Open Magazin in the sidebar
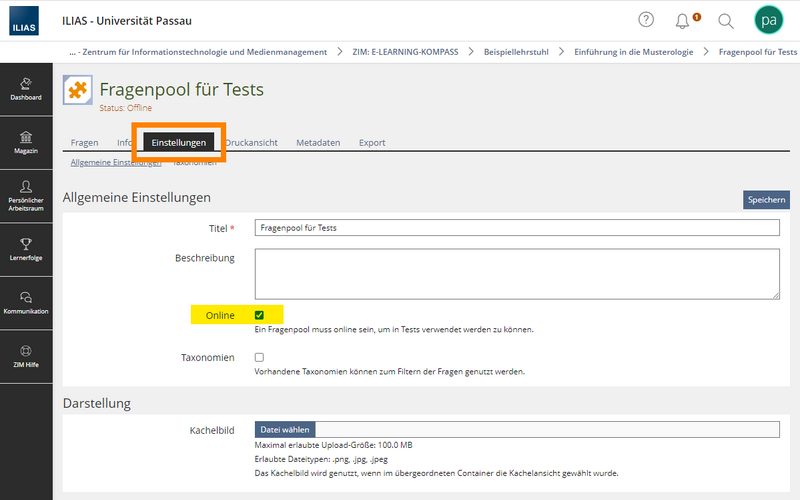This screenshot has width=800, height=500. pos(26,143)
